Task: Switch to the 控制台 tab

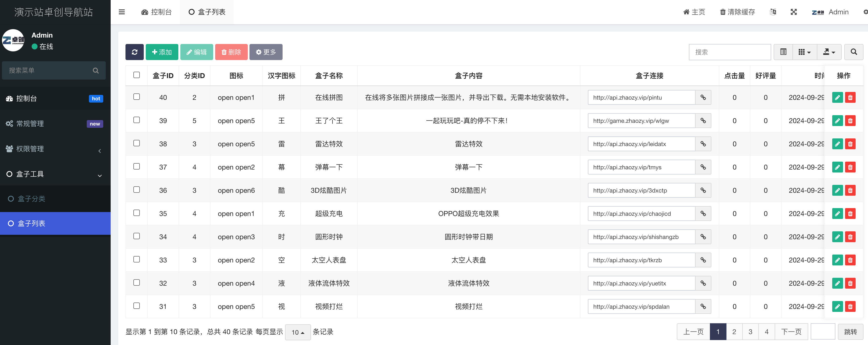Action: click(156, 12)
